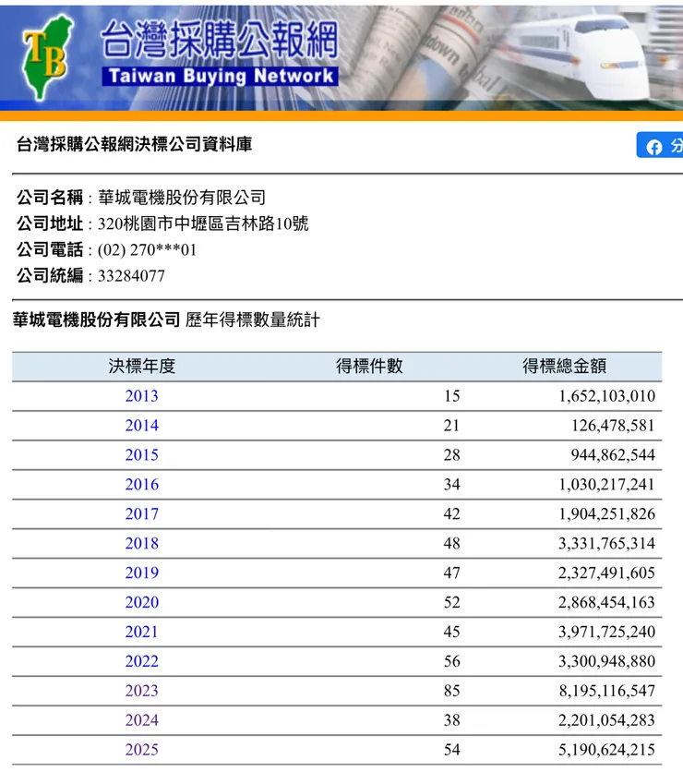
Task: Click the amount 2,201,054,283
Action: tap(606, 720)
